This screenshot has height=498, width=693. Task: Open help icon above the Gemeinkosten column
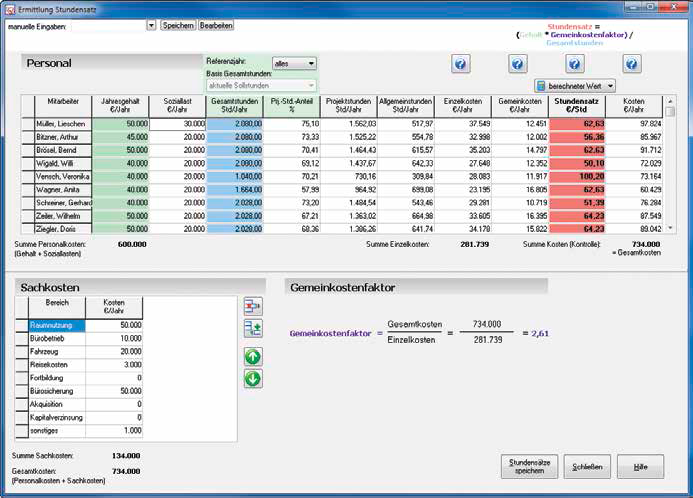click(518, 64)
